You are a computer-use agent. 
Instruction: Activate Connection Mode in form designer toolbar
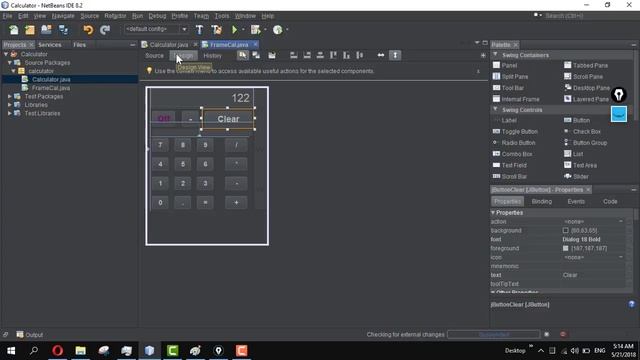[x=256, y=55]
